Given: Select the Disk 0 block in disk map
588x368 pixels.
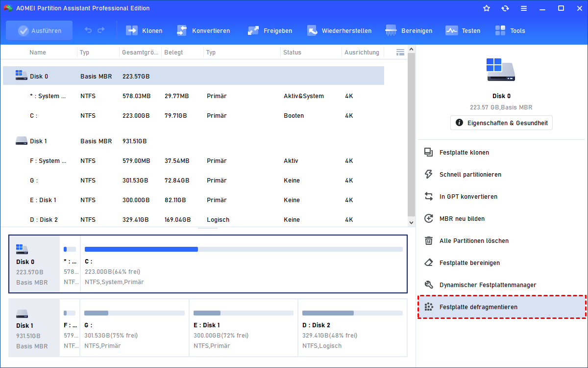Looking at the screenshot, I should tap(34, 264).
